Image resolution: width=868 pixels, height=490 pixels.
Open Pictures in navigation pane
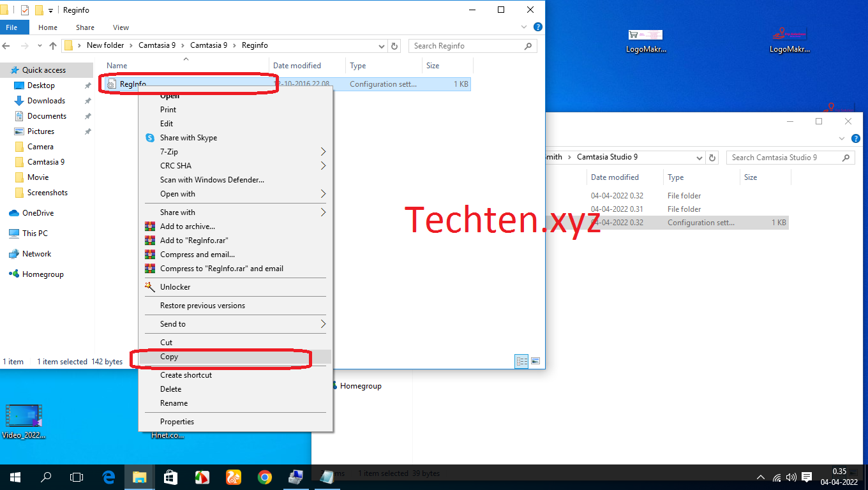pyautogui.click(x=41, y=131)
